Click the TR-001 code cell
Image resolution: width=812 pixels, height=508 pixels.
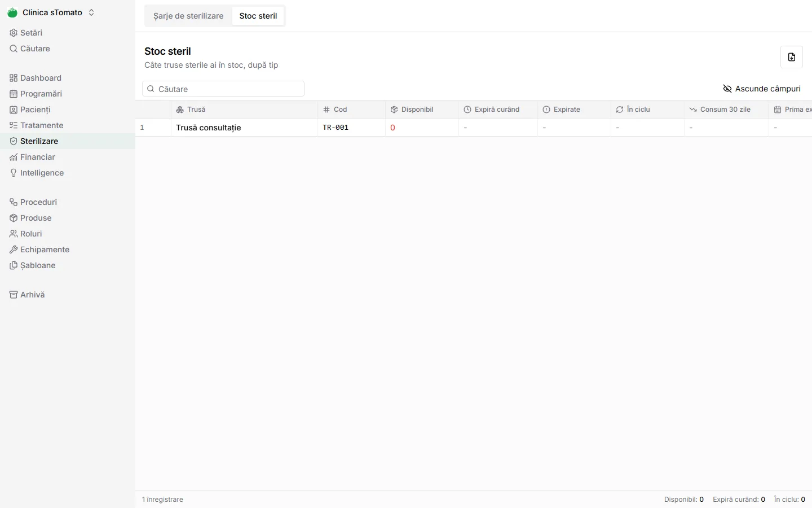(351, 128)
